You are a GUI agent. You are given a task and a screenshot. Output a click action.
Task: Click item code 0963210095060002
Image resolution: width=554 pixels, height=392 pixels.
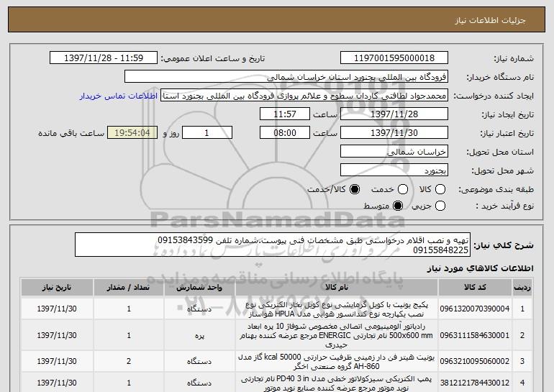tap(475, 361)
